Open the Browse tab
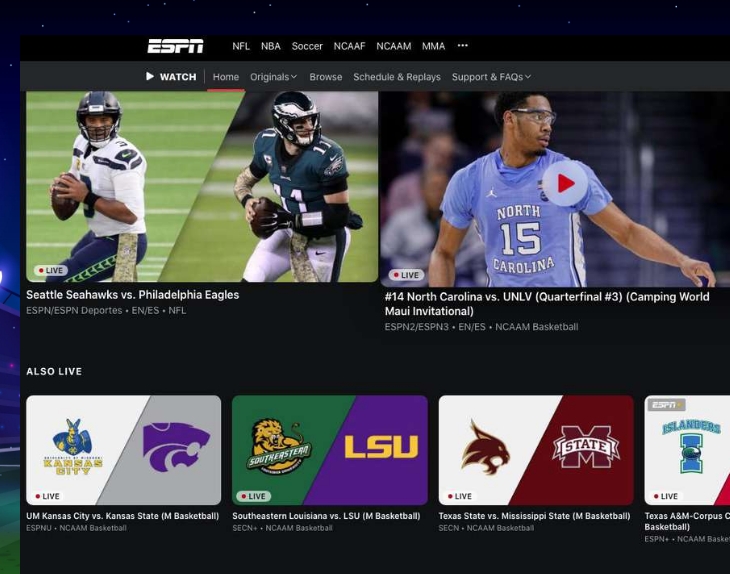730x574 pixels. [326, 77]
